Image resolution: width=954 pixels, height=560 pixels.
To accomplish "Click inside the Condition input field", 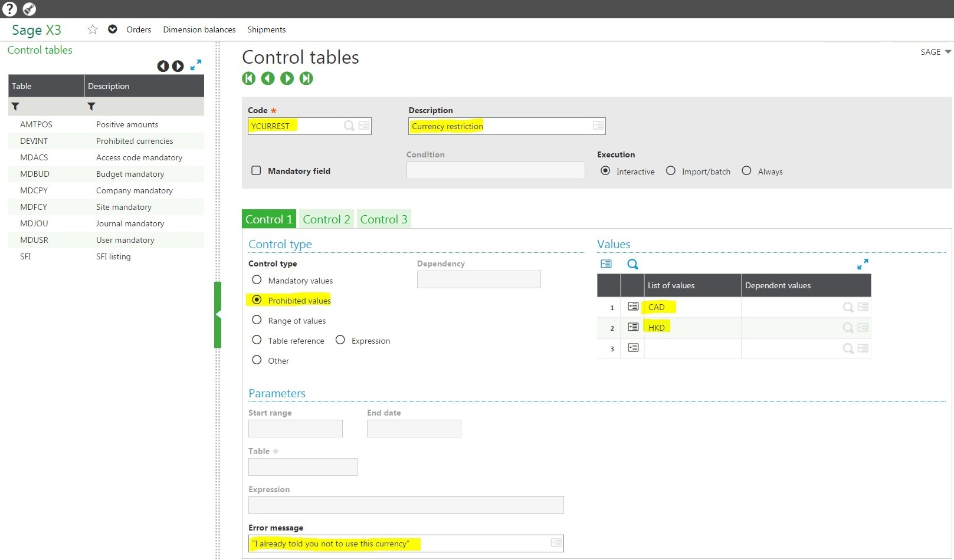I will point(495,170).
